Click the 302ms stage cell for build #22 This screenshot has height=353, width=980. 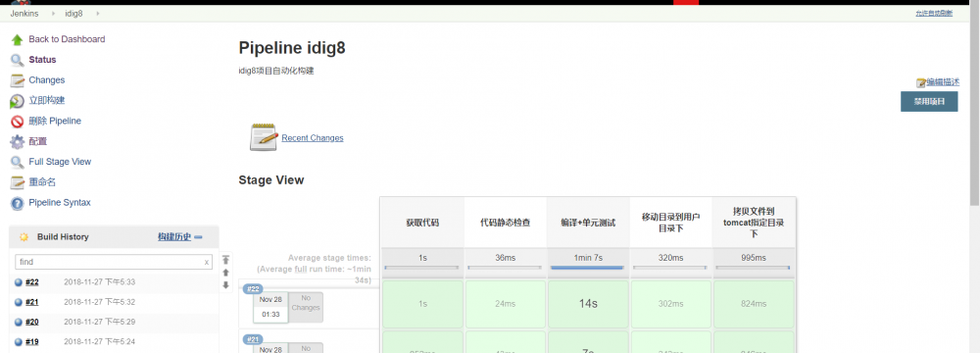[x=671, y=304]
